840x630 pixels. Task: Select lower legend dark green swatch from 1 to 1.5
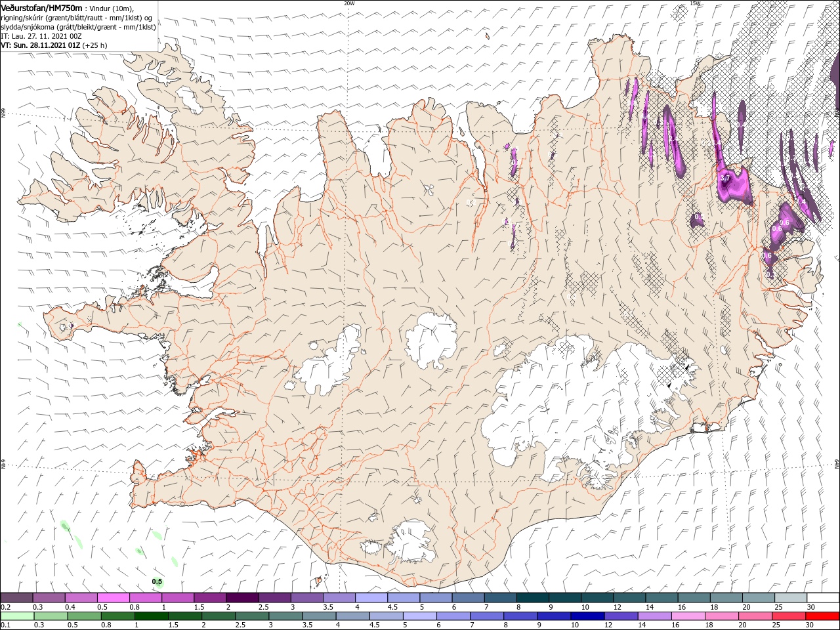(x=152, y=616)
